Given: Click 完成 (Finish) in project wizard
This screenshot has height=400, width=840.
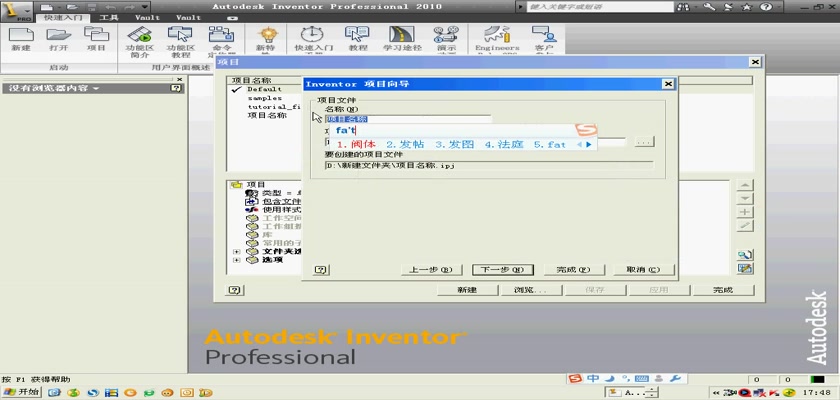Looking at the screenshot, I should coord(574,269).
